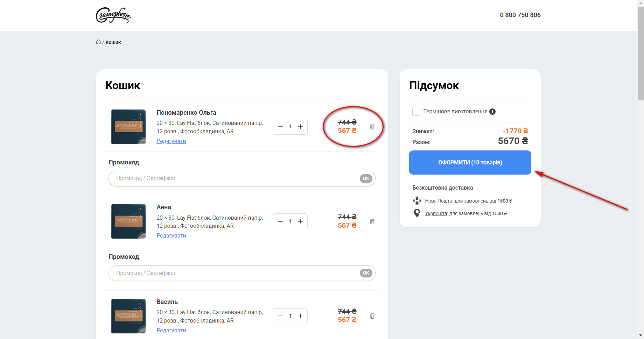The height and width of the screenshot is (339, 644).
Task: Click the Нова Пошта delivery link
Action: tap(439, 201)
